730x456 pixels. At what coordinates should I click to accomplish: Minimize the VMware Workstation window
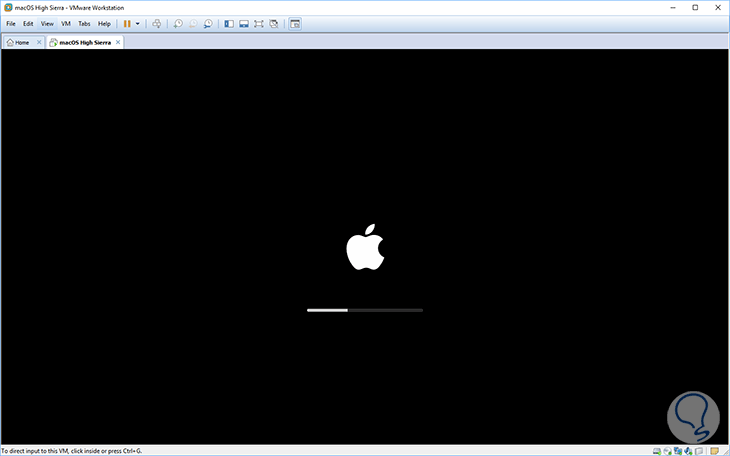[x=673, y=7]
